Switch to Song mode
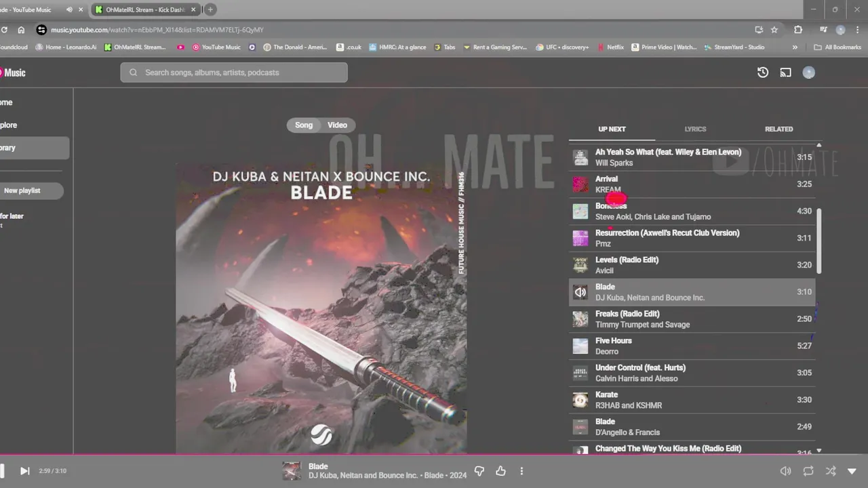The width and height of the screenshot is (868, 488). click(304, 125)
